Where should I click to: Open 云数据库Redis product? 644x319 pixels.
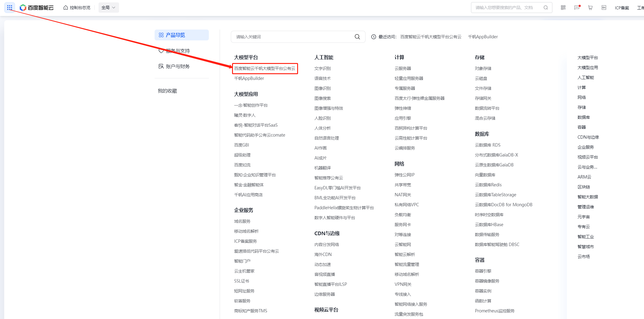coord(488,185)
